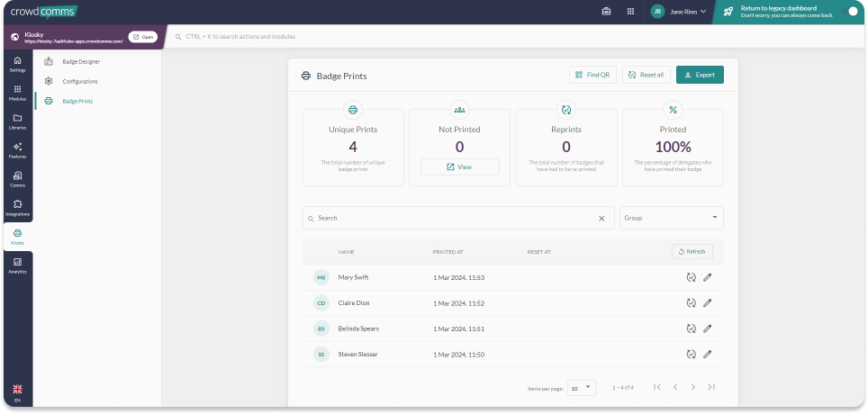Click the badge prints Search field
The width and height of the screenshot is (868, 414).
[x=458, y=218]
